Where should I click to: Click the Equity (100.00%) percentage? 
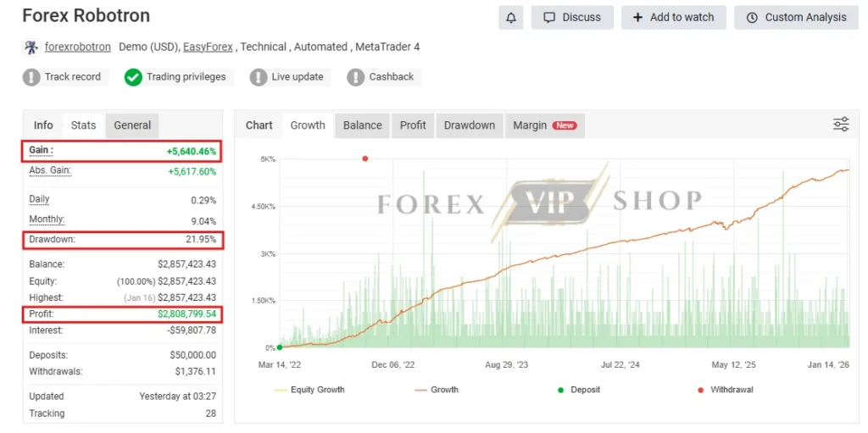tap(136, 281)
